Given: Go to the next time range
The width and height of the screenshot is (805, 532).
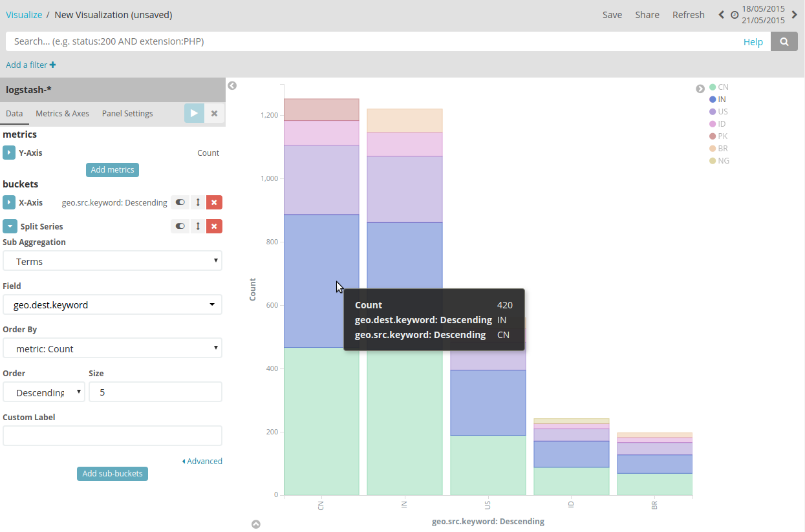Looking at the screenshot, I should [x=795, y=15].
